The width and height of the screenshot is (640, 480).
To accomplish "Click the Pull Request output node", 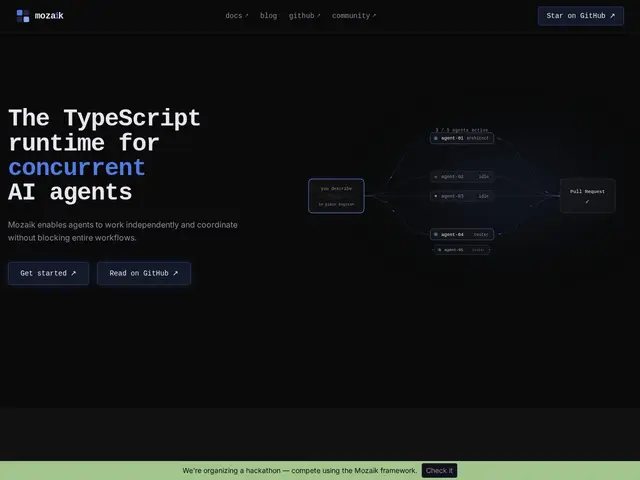I will point(587,196).
